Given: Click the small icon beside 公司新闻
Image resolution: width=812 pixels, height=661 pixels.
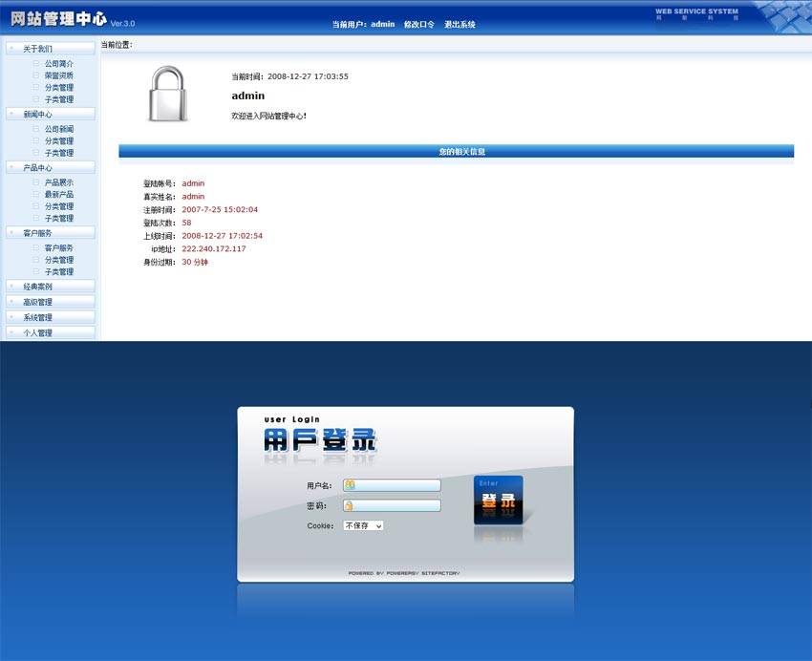Looking at the screenshot, I should click(x=36, y=129).
